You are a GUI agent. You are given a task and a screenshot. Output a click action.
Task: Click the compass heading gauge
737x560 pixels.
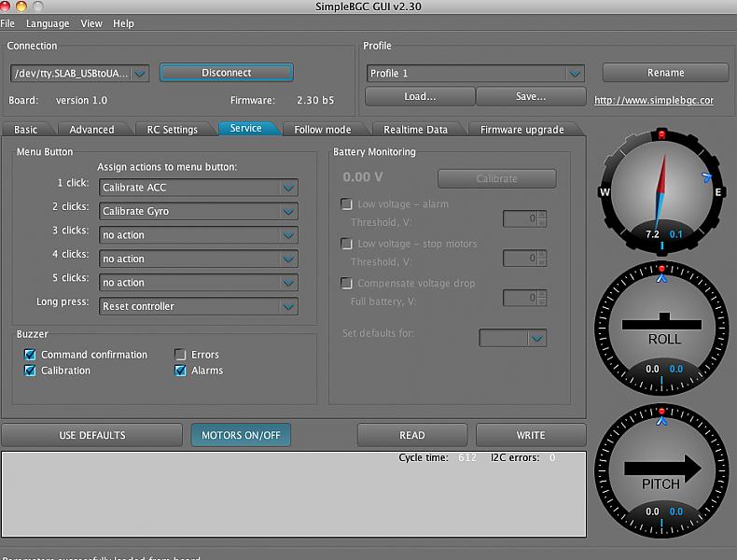661,192
